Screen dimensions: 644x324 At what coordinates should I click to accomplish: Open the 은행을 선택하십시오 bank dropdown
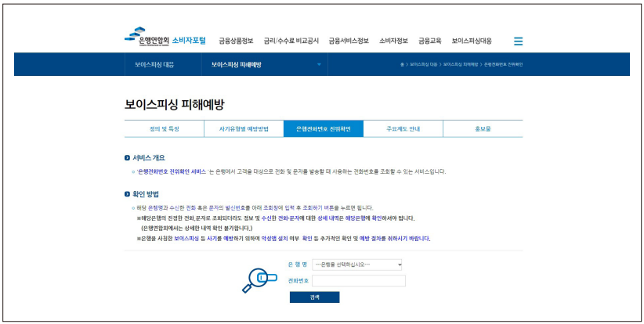point(357,265)
